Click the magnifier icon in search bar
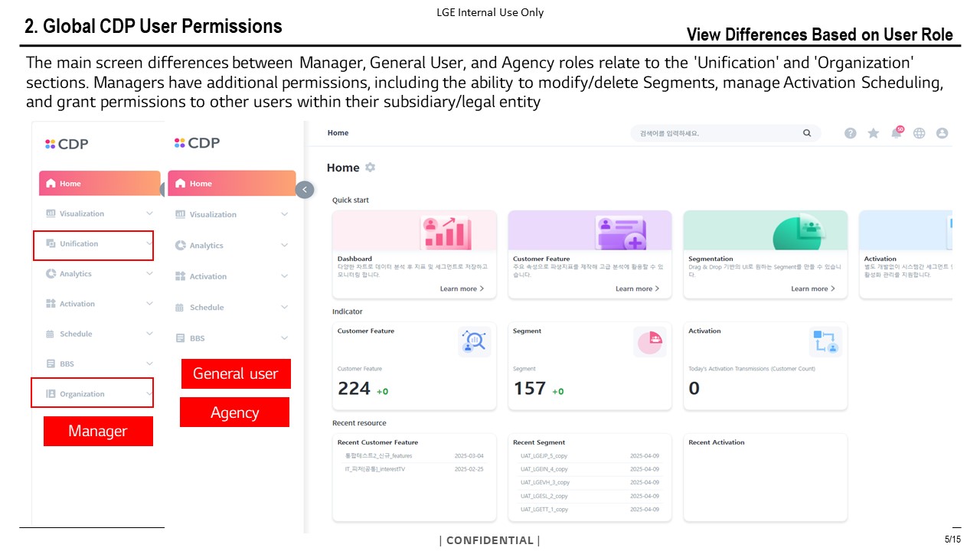 807,133
